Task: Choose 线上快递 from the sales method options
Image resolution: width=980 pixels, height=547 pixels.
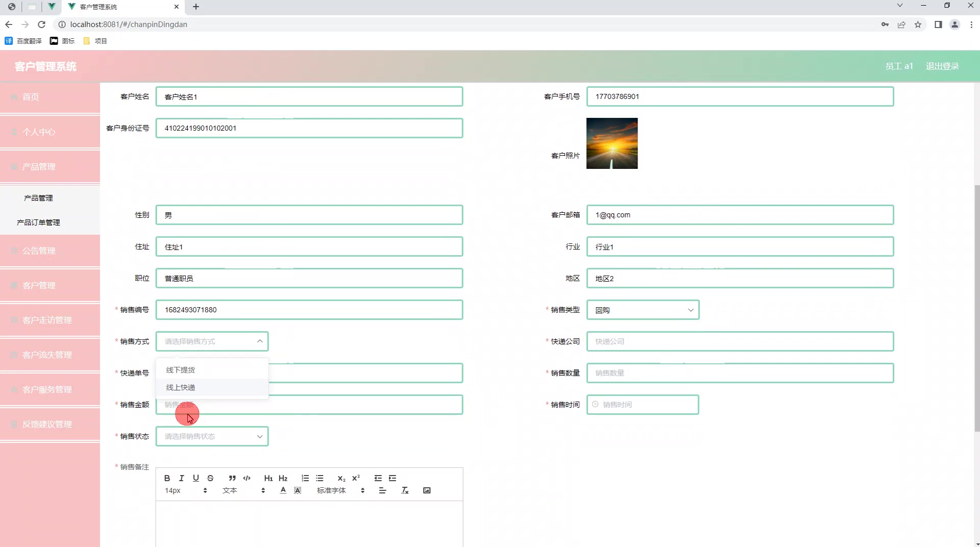Action: pyautogui.click(x=181, y=387)
